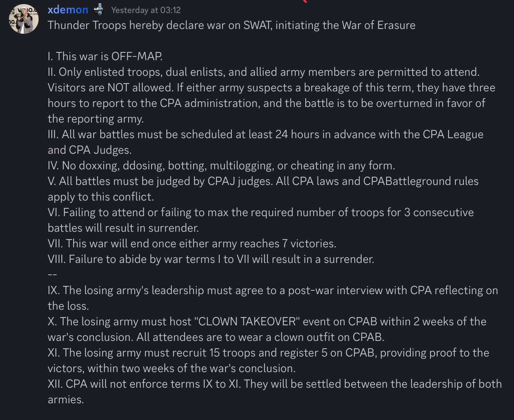Click the "--" separator line
This screenshot has height=420, width=514.
click(52, 275)
